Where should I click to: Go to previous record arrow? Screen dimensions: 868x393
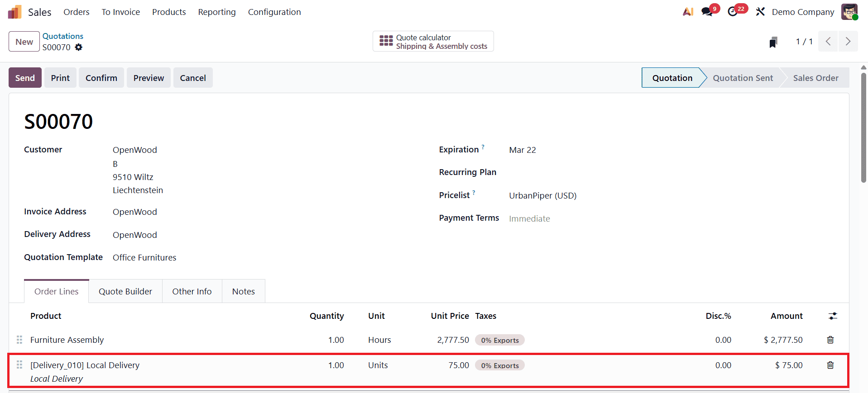[x=828, y=42]
